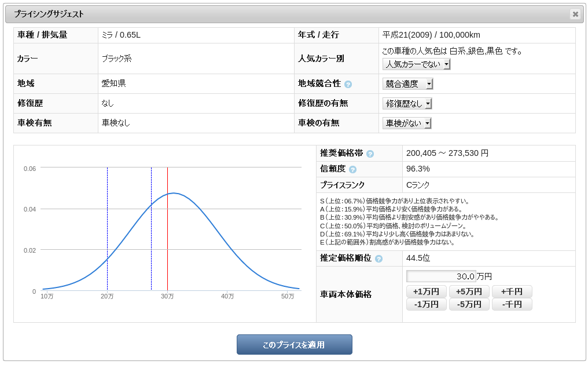Click the 車両本体価格 input field
Screen dimensions: 588x368
coord(441,276)
